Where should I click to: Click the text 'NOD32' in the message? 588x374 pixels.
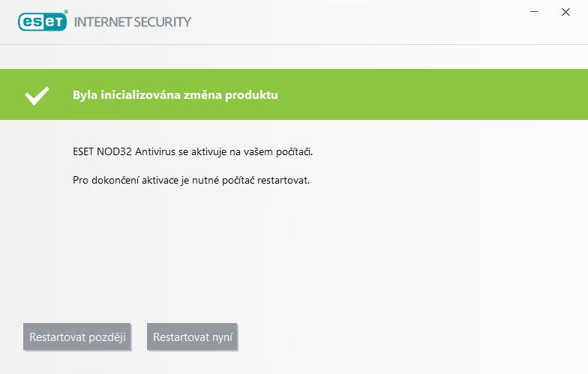(114, 151)
